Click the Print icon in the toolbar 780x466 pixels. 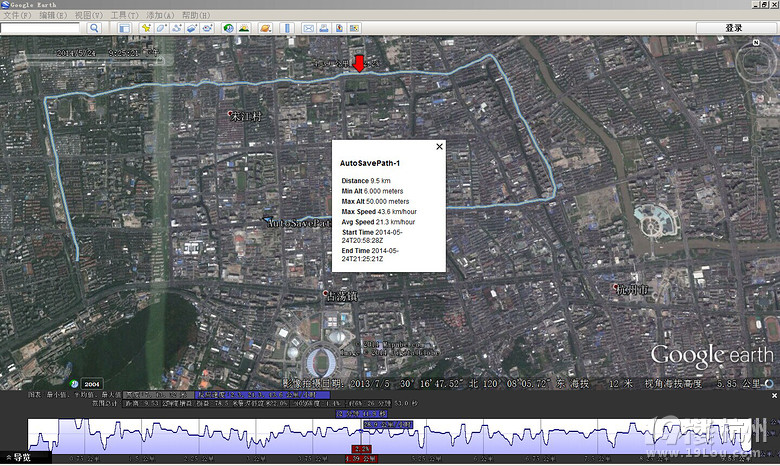click(x=324, y=28)
